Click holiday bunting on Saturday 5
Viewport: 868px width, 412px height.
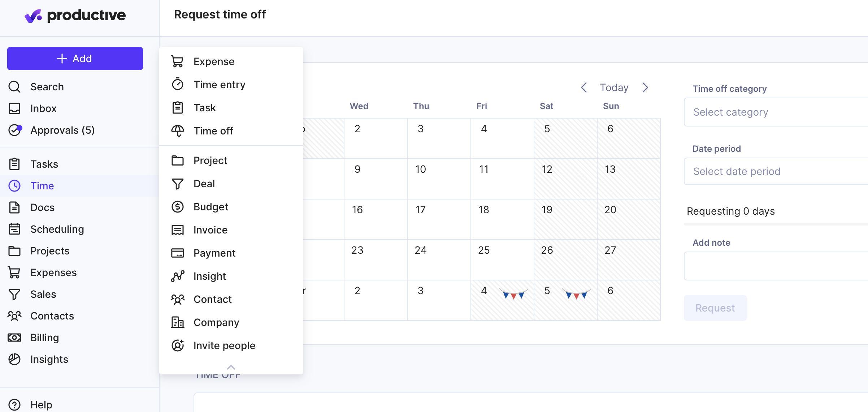tap(576, 293)
